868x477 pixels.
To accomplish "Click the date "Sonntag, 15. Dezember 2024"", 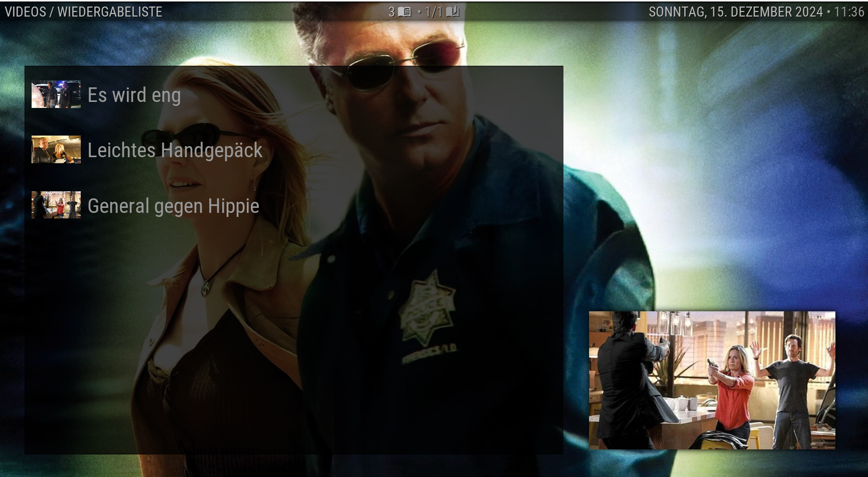I will click(x=736, y=12).
